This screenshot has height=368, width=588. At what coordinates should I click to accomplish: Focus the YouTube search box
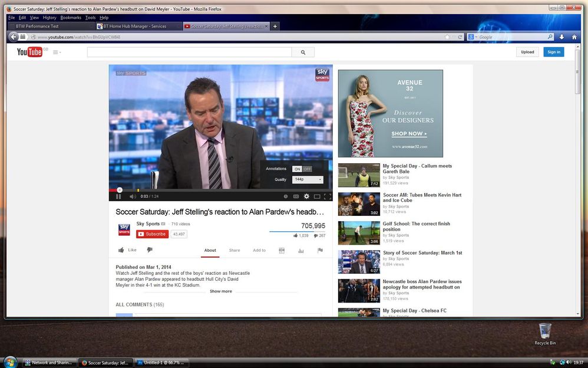point(189,52)
